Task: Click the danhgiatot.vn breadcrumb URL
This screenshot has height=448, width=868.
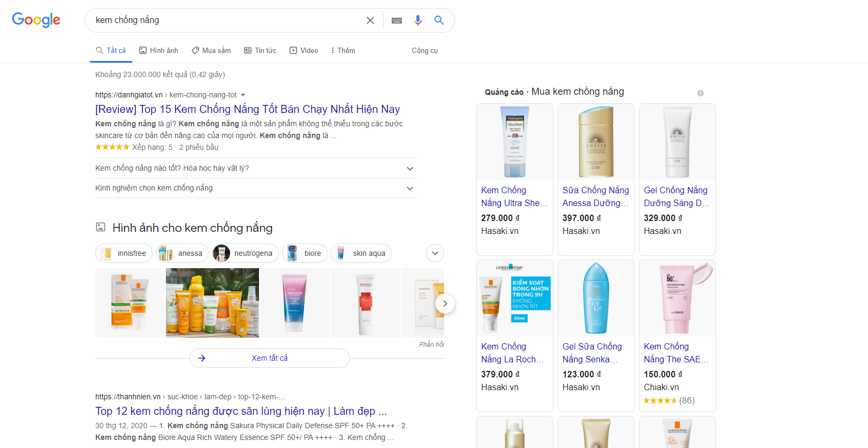Action: tap(166, 95)
